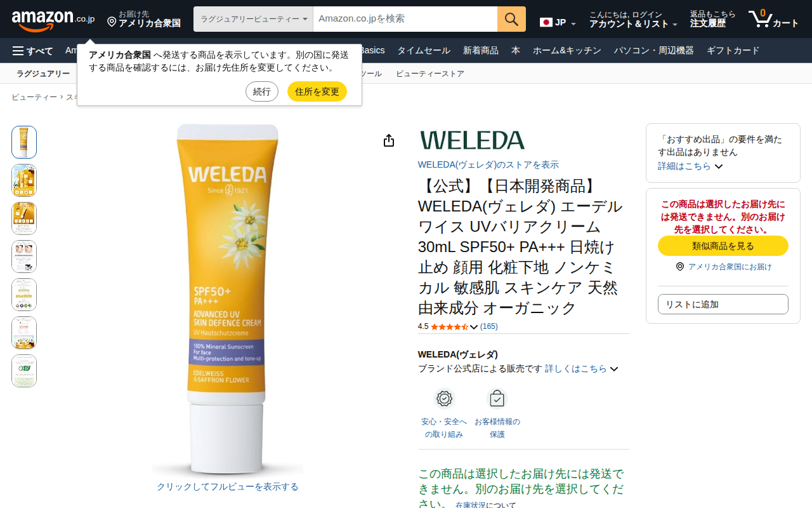Viewport: 812px width, 508px height.
Task: Click the delivery location pin アメリカ合衆国
Action: 143,19
